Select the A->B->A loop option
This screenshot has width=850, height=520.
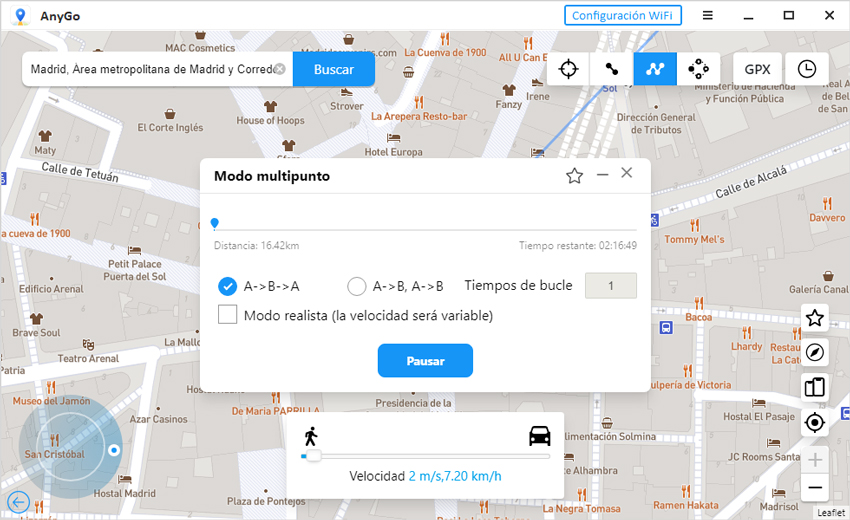tap(228, 286)
